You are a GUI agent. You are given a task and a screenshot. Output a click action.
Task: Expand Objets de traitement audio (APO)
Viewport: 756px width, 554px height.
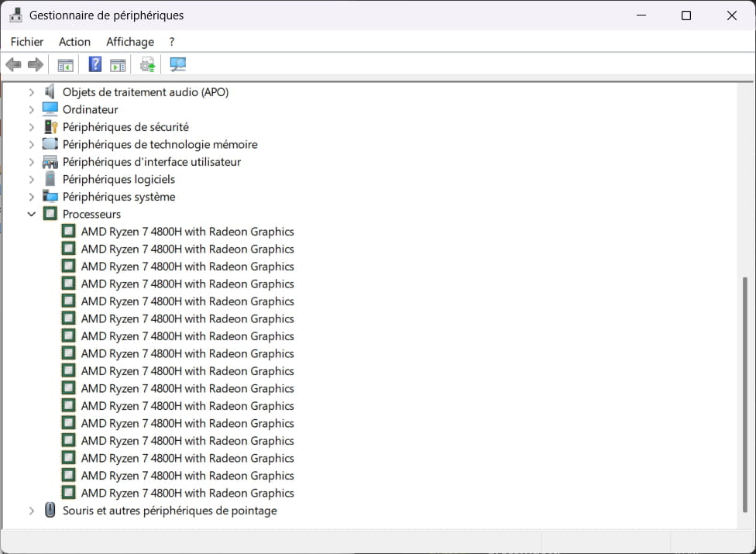coord(31,92)
